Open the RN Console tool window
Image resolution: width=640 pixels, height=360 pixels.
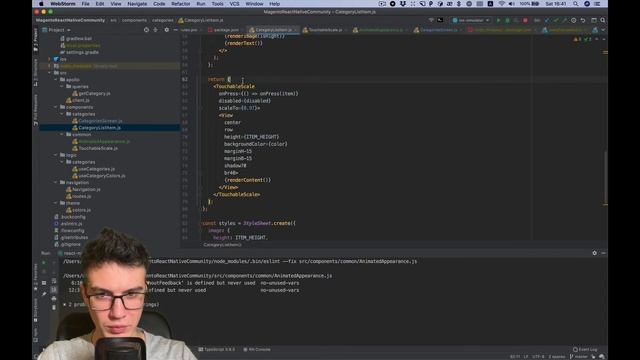[x=257, y=349]
